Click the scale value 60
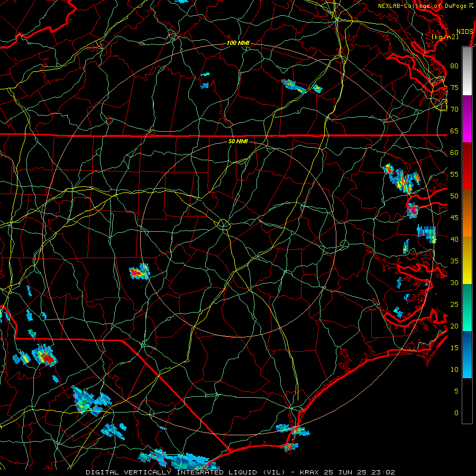 454,153
